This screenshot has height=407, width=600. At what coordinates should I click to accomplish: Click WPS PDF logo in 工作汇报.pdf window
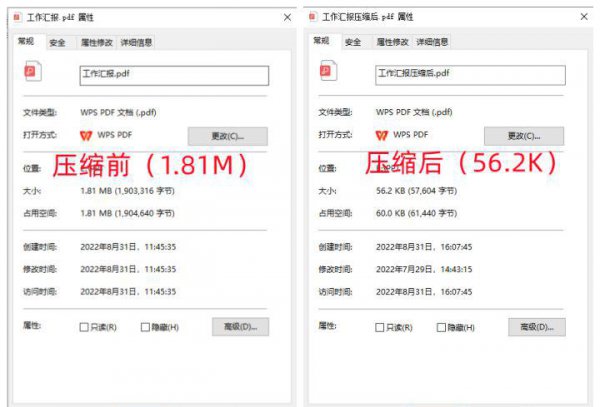pyautogui.click(x=86, y=135)
